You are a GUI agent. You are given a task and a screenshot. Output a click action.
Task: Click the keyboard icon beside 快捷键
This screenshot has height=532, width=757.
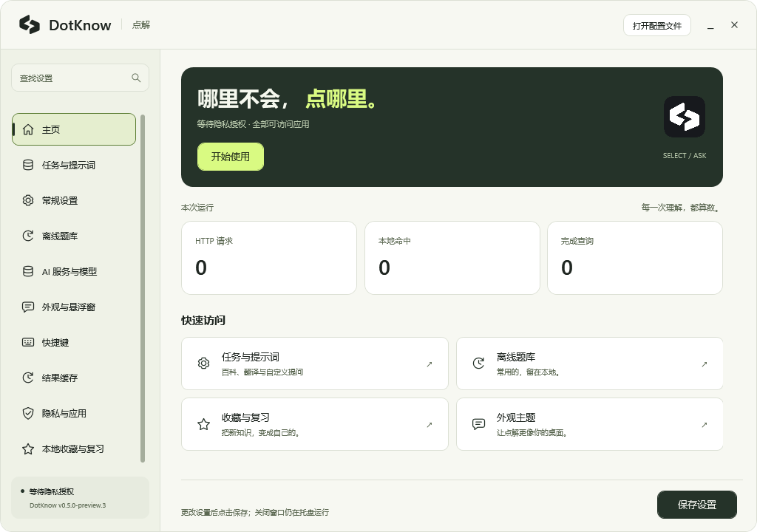(x=28, y=342)
